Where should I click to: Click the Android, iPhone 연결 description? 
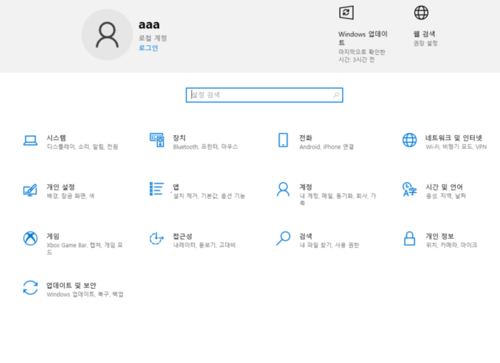click(326, 147)
